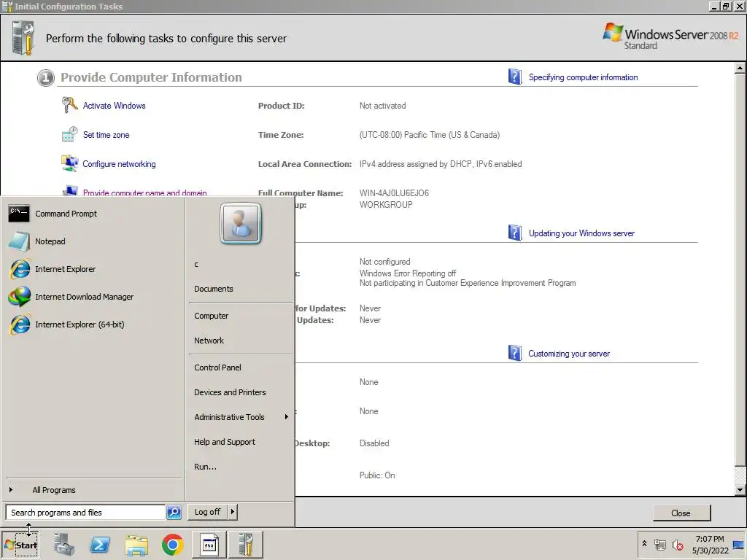Click the Configure networking icon
This screenshot has width=747, height=560.
coord(69,163)
